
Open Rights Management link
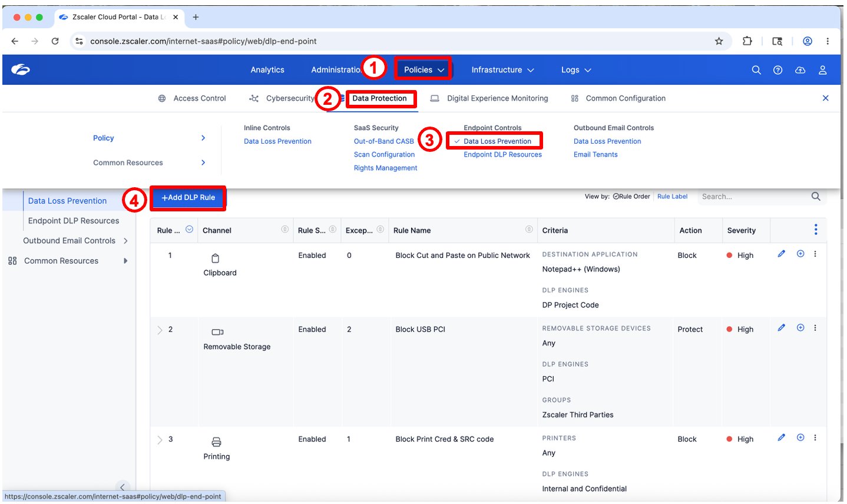click(x=385, y=168)
